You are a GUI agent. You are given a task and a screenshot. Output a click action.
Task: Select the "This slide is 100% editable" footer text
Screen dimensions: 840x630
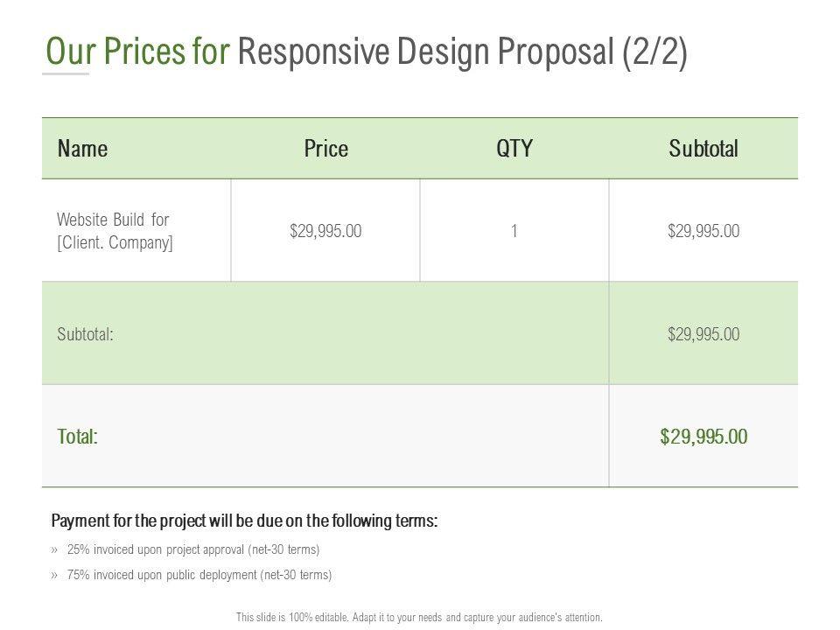click(x=419, y=617)
